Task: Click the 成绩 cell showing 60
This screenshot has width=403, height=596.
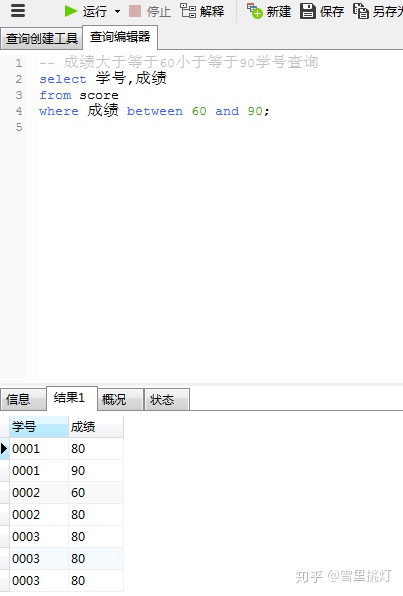Action: [x=96, y=493]
